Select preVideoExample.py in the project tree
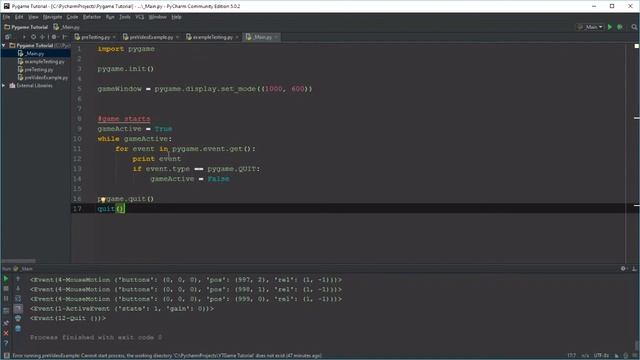The height and width of the screenshot is (360, 640). click(43, 78)
